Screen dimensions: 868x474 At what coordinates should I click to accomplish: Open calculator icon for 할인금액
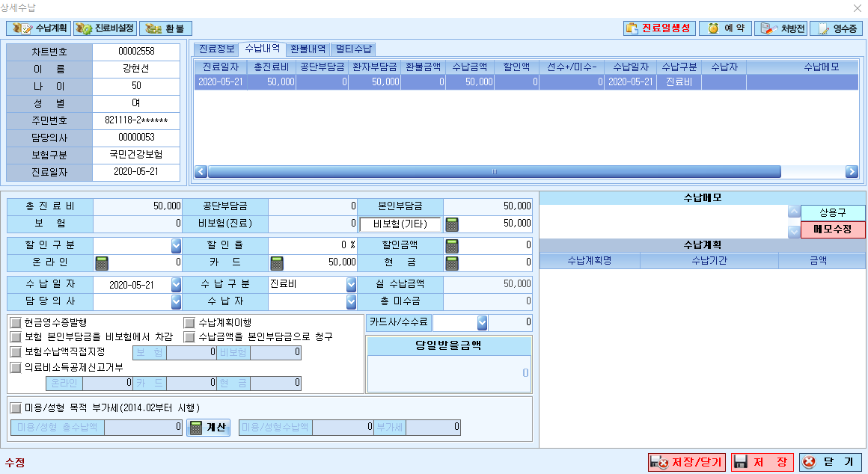(452, 245)
